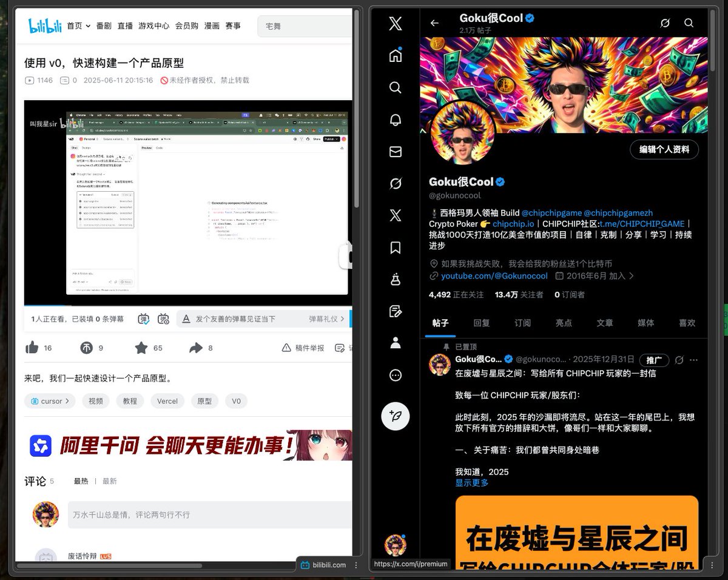Switch to the 亮点 tab
The image size is (728, 580).
coord(564,323)
